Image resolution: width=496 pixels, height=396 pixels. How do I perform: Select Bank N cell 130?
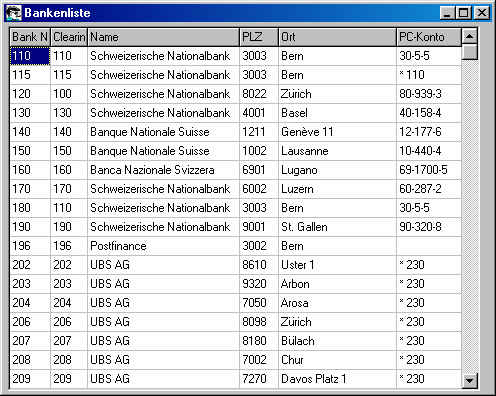(30, 113)
